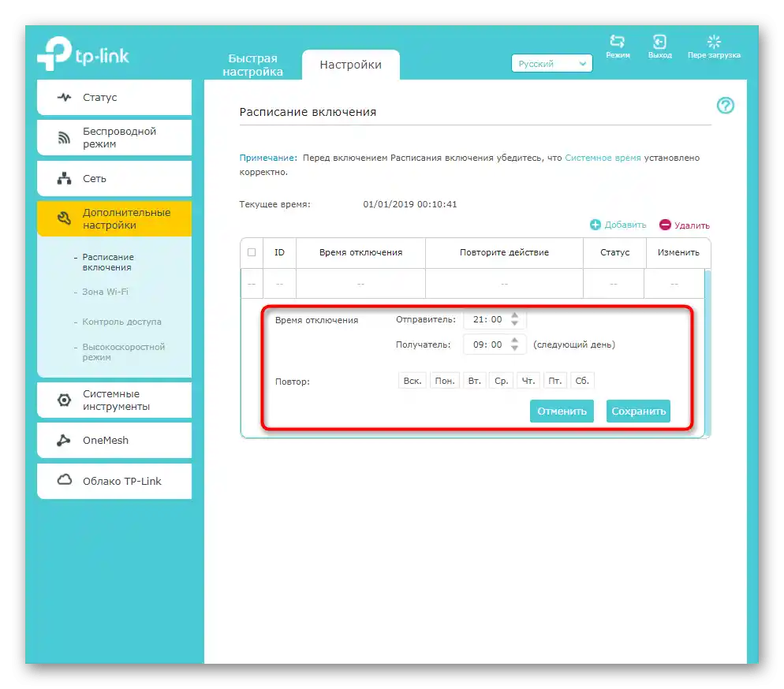The image size is (784, 689).
Task: Toggle Пон. repeat day
Action: click(445, 381)
